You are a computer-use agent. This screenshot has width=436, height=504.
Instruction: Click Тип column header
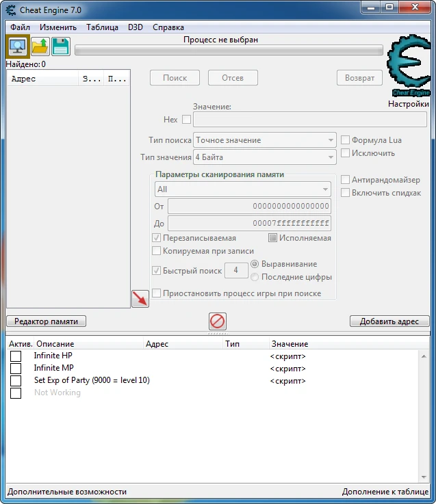tap(245, 344)
